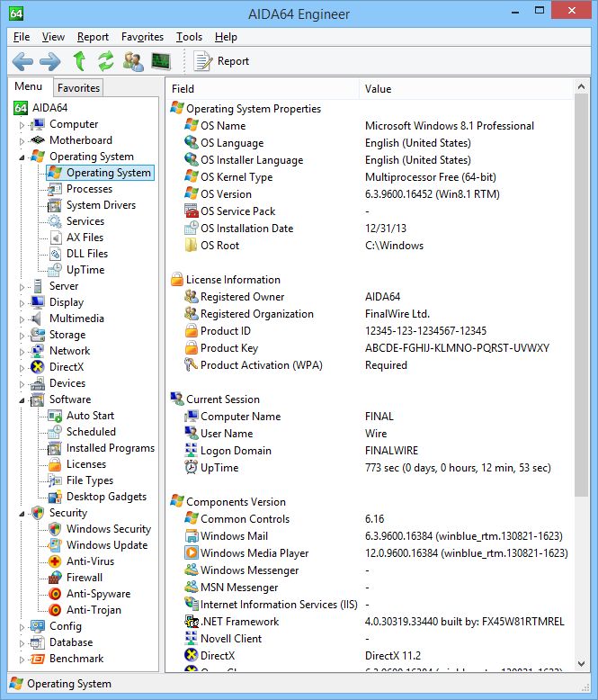Select the Benchmark tree item
This screenshot has height=700, width=598.
(76, 659)
